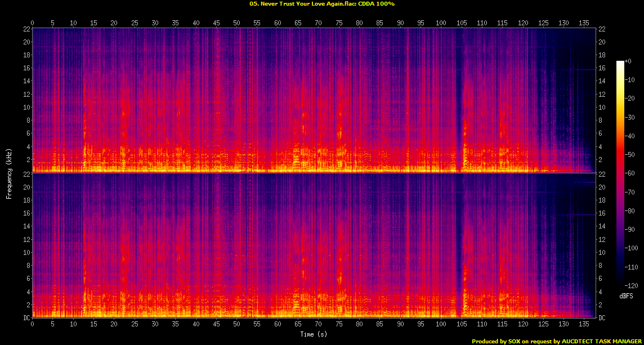Click the 70 mark on the bottom time axis
Screen dimensions: 644x345
click(319, 324)
